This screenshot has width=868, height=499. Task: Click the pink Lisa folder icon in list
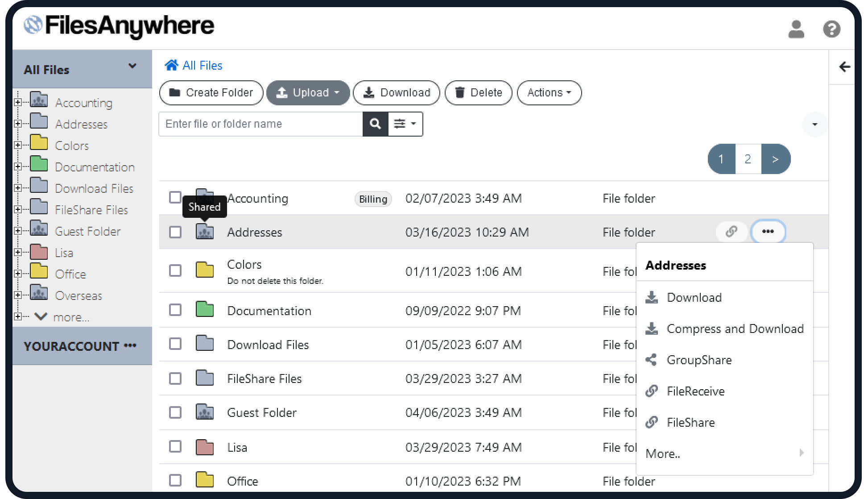point(205,447)
